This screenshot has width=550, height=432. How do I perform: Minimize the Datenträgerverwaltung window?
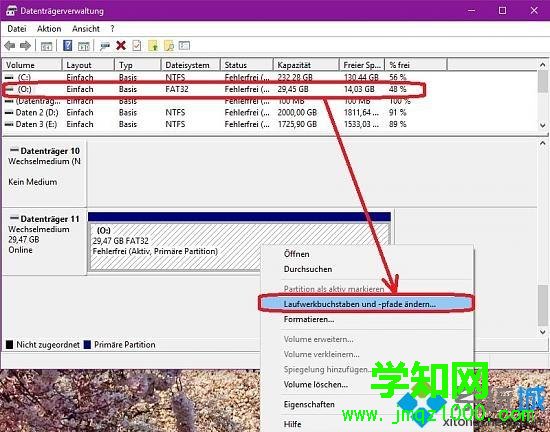tap(471, 11)
